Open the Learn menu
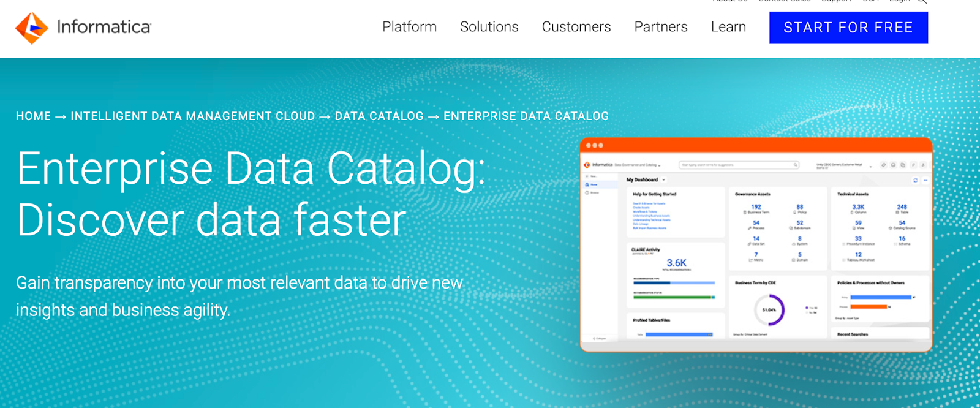This screenshot has width=980, height=408. pos(728,27)
